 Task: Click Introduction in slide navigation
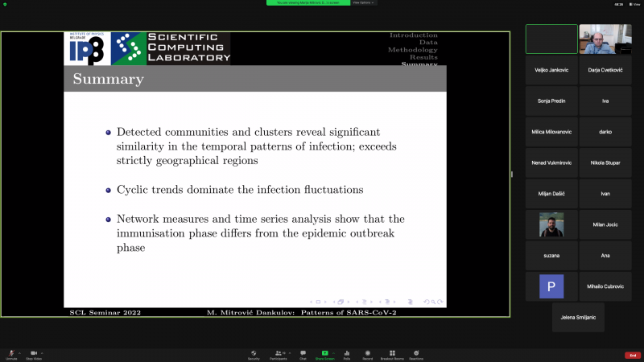click(414, 35)
